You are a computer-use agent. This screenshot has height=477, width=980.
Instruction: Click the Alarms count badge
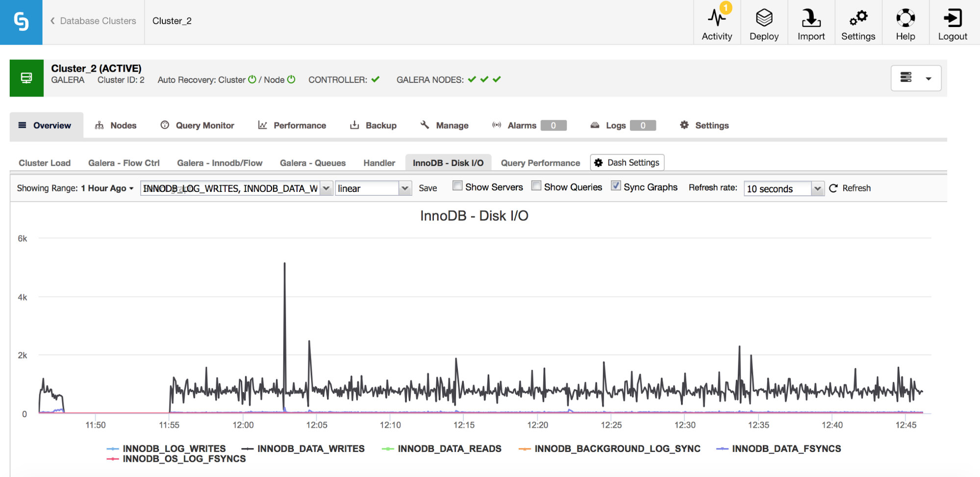point(553,126)
